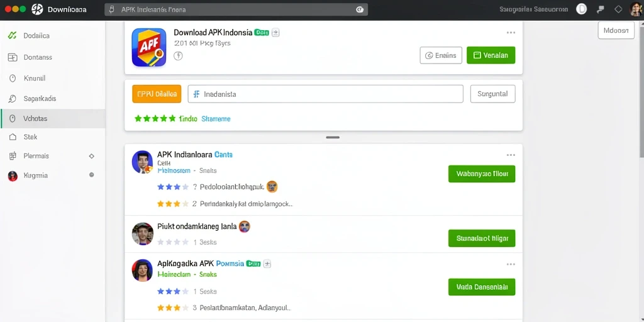Click the app logo next to Downlioana

37,9
